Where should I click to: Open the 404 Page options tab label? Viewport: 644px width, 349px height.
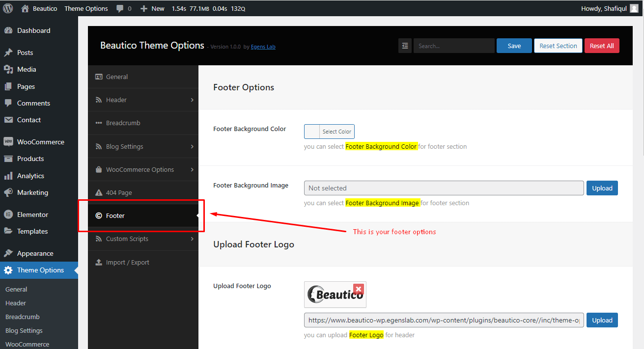pyautogui.click(x=119, y=192)
